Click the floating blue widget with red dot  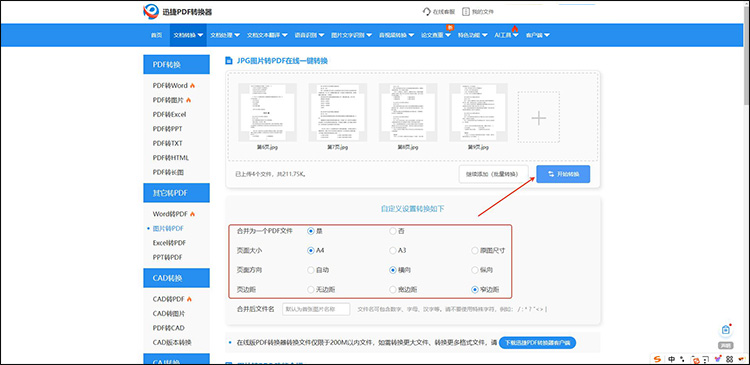[726, 330]
